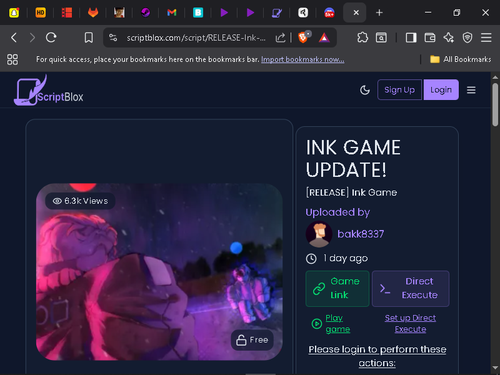Open uploader bakk8337 avatar
500x375 pixels.
point(319,234)
